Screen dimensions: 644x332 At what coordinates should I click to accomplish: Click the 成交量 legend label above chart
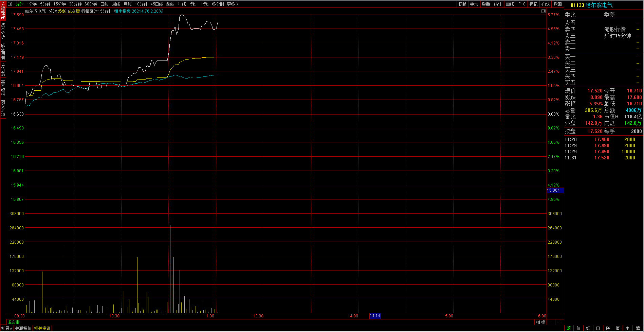[x=74, y=11]
